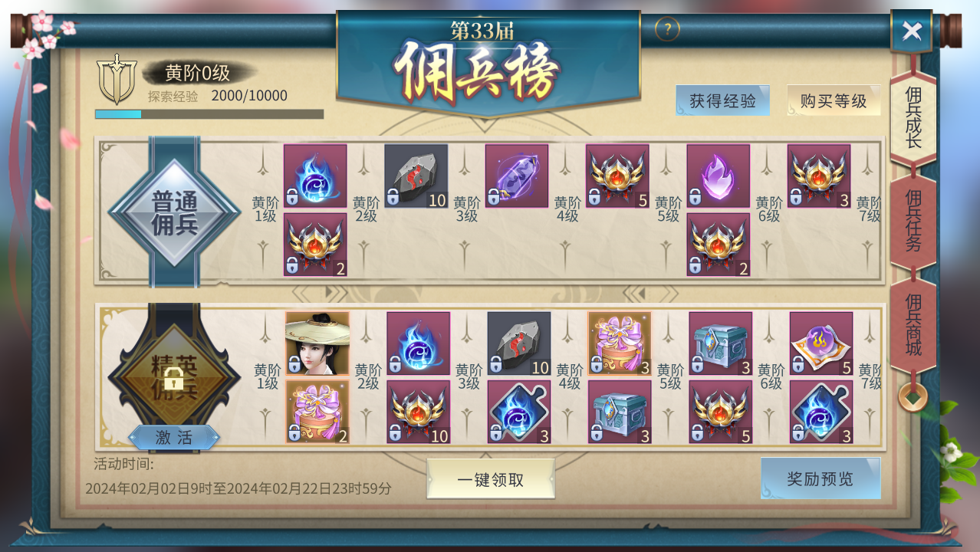Click the grey ore stone reward with 10 in elite row
Image resolution: width=980 pixels, height=552 pixels.
(x=519, y=343)
